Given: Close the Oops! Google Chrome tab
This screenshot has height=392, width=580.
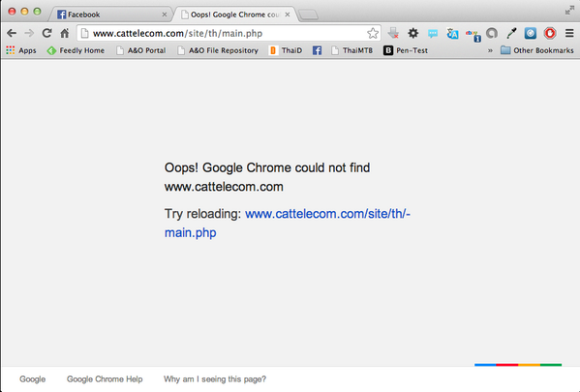Looking at the screenshot, I should (288, 15).
